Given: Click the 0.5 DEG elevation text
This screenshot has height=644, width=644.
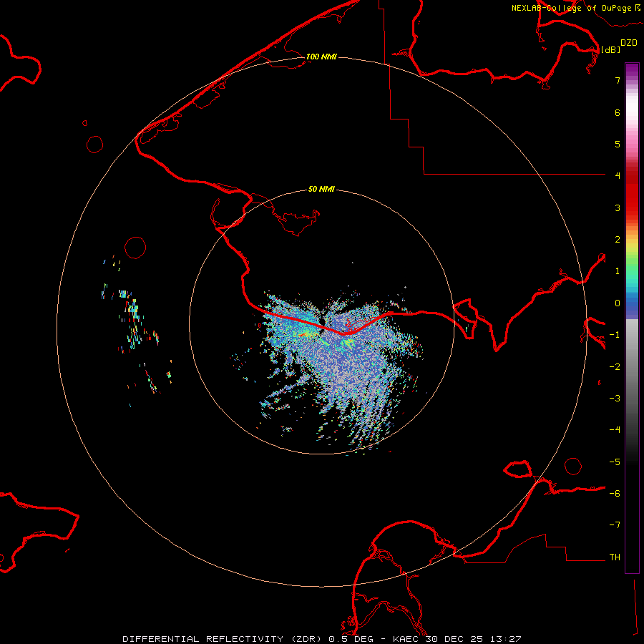Looking at the screenshot, I should point(351,639).
